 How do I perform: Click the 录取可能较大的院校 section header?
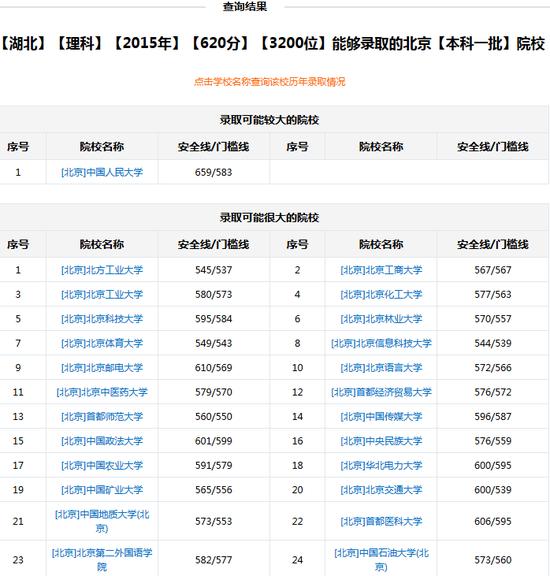coord(269,120)
